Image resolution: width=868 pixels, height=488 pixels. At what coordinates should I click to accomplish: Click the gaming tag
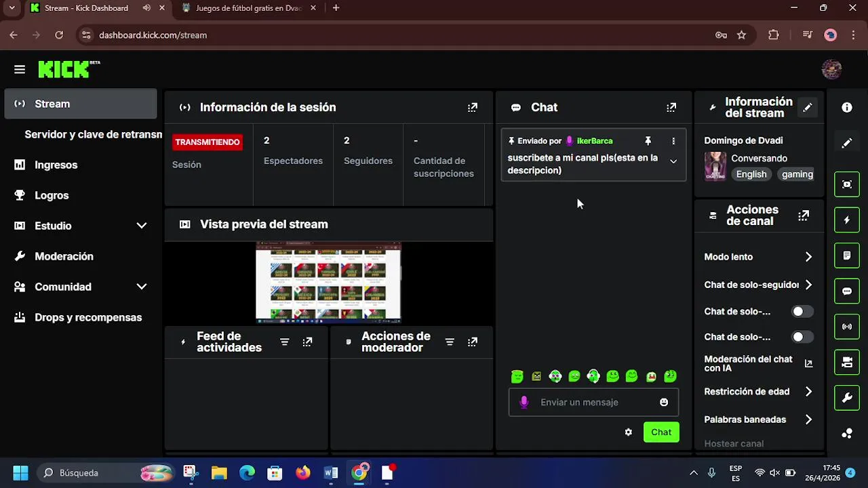(x=797, y=174)
